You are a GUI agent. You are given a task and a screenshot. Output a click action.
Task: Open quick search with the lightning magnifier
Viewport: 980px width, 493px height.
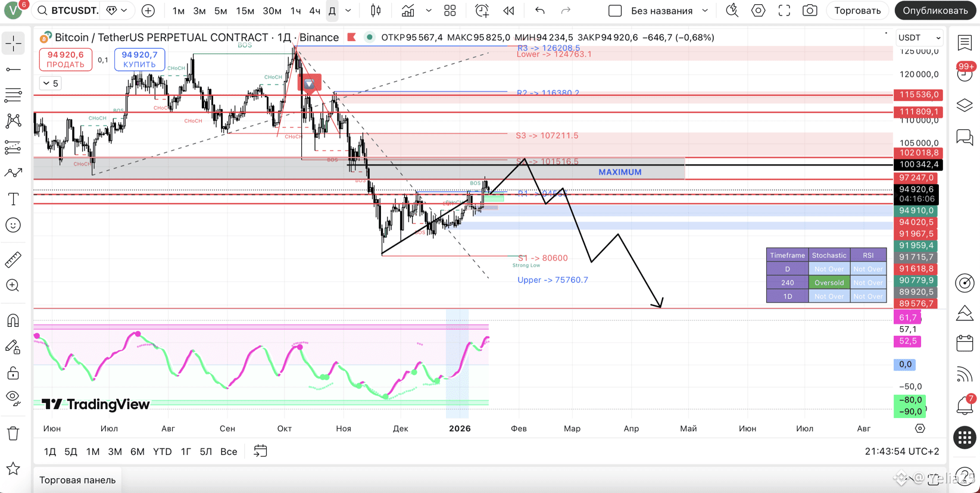pyautogui.click(x=732, y=11)
